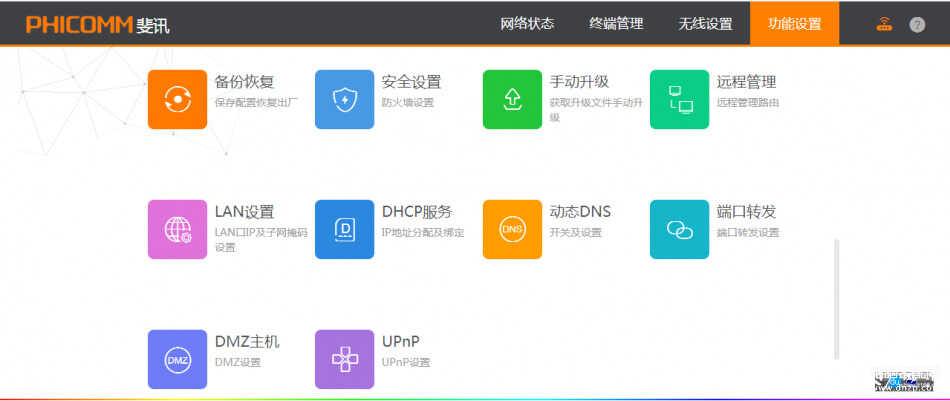Open the DMZ主机 DMZ icon

pos(177,359)
